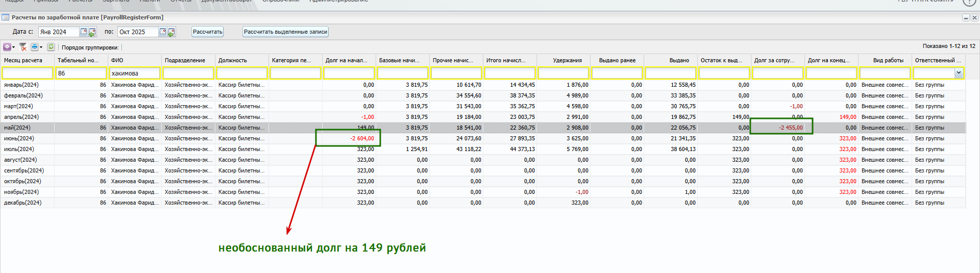Click the Табельный номер filter containing 86

click(x=81, y=73)
